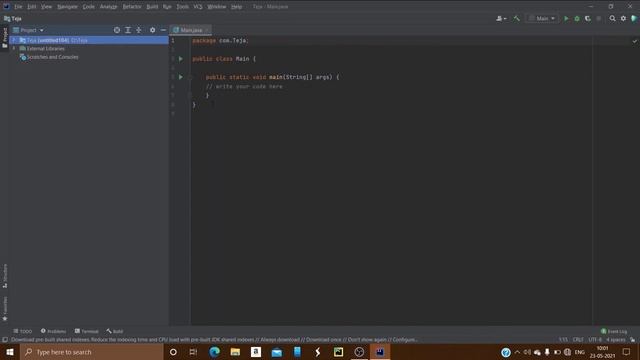Toggle the Favorites side tool window

click(5, 309)
